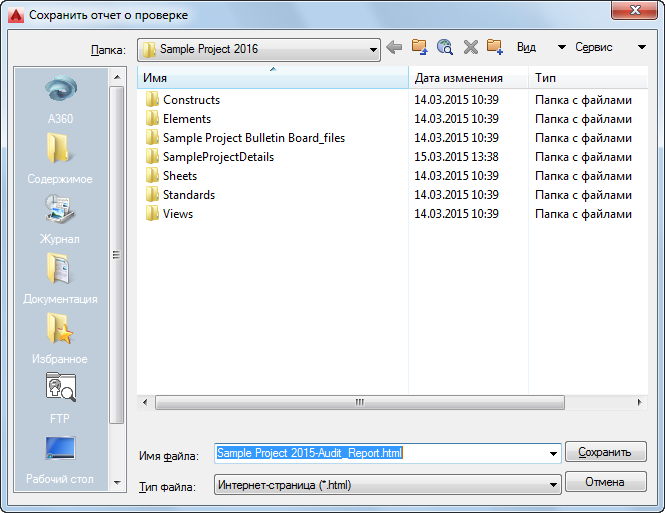The height and width of the screenshot is (513, 665).
Task: Open the Содержимое folder shortcut
Action: (60, 159)
